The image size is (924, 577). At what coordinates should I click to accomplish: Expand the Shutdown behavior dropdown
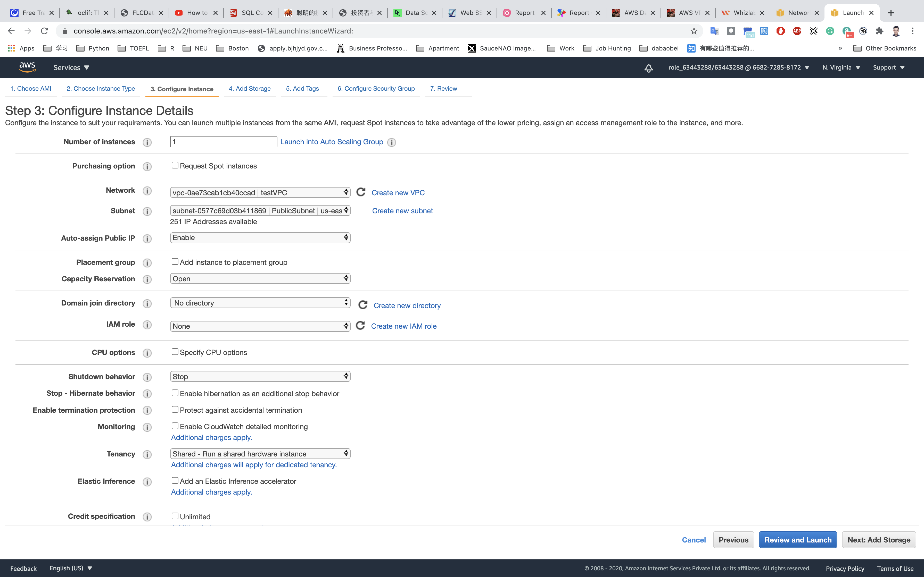point(260,377)
